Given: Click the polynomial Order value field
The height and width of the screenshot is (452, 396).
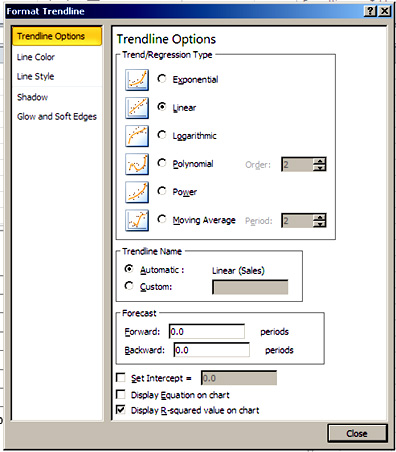Looking at the screenshot, I should click(x=297, y=164).
